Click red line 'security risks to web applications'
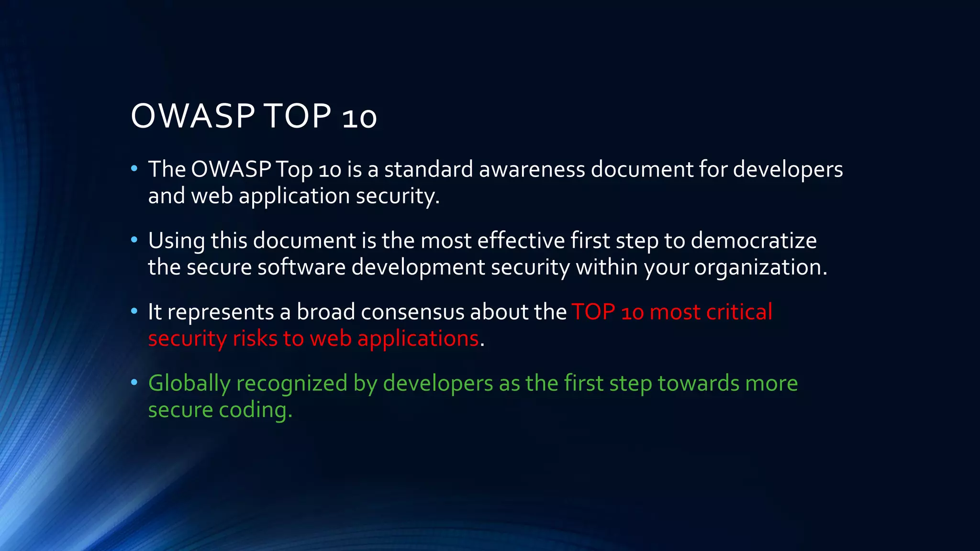The image size is (980, 551). coord(313,339)
